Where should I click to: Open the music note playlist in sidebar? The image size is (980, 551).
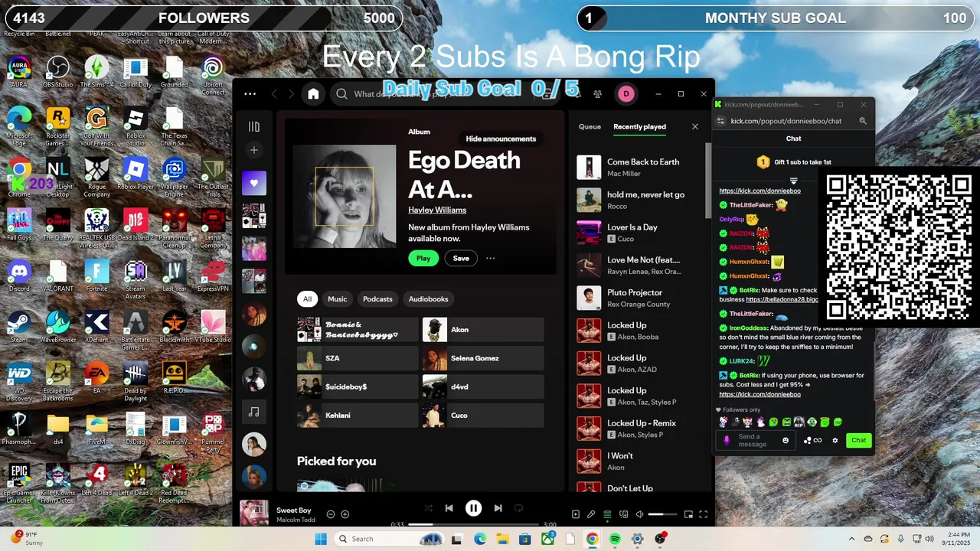(x=254, y=412)
